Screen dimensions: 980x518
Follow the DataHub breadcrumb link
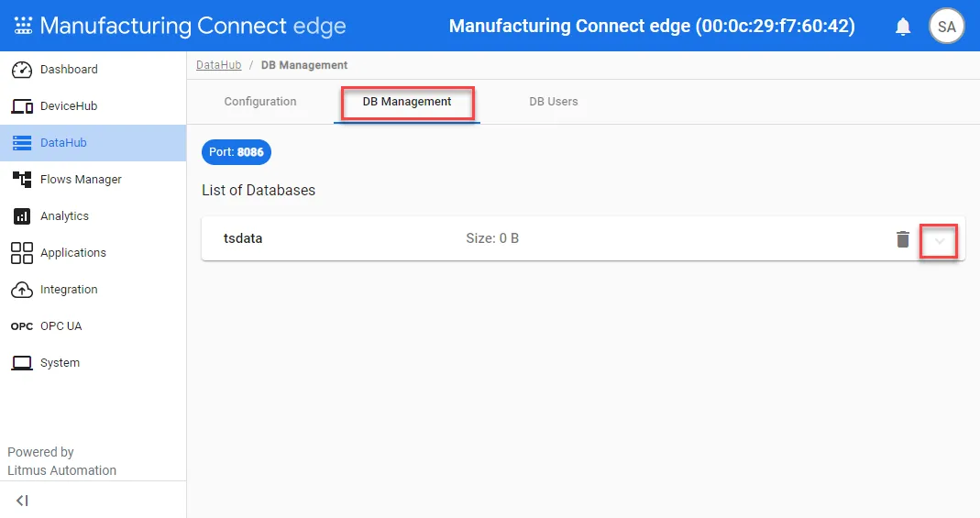coord(219,65)
